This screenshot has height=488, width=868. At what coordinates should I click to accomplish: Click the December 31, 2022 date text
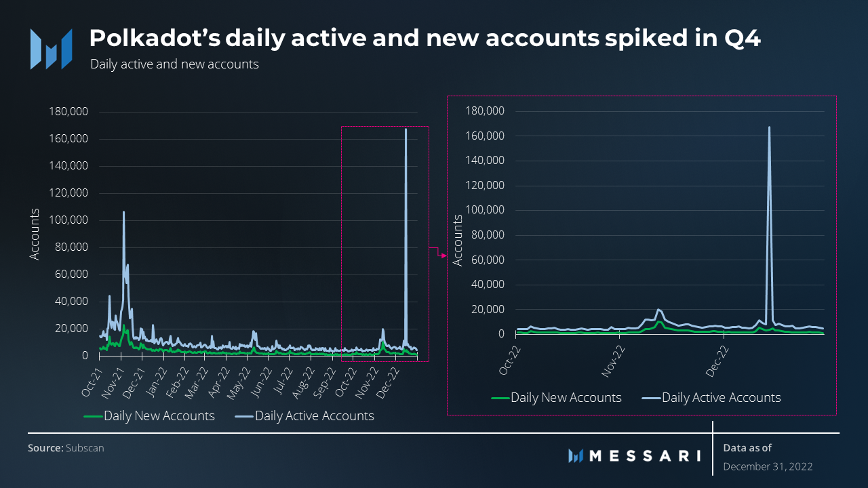coord(768,467)
